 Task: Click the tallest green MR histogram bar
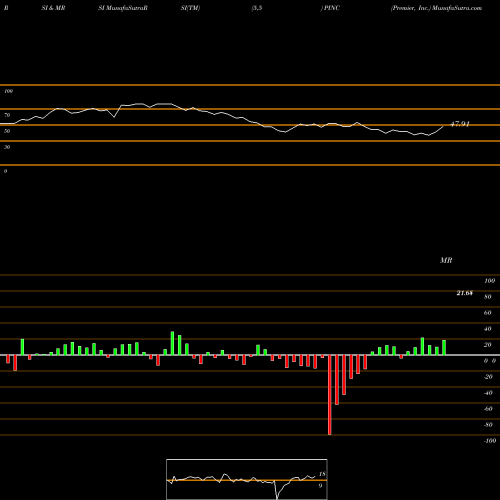click(x=172, y=343)
